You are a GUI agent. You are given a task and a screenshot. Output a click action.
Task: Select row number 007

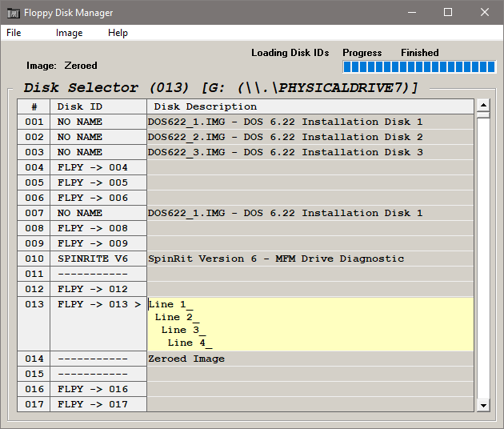[34, 213]
